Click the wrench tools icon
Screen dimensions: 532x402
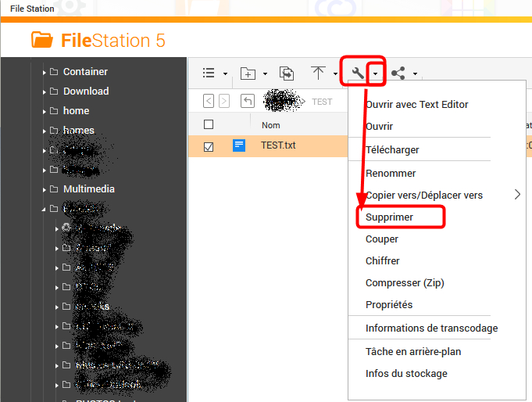pyautogui.click(x=358, y=73)
